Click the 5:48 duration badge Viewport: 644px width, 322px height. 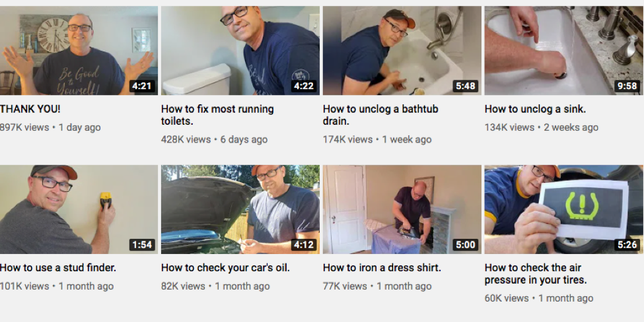pos(466,86)
